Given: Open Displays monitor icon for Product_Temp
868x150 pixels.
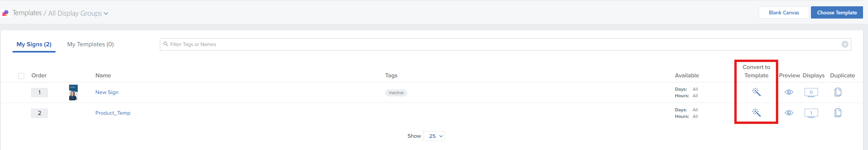Looking at the screenshot, I should point(811,113).
